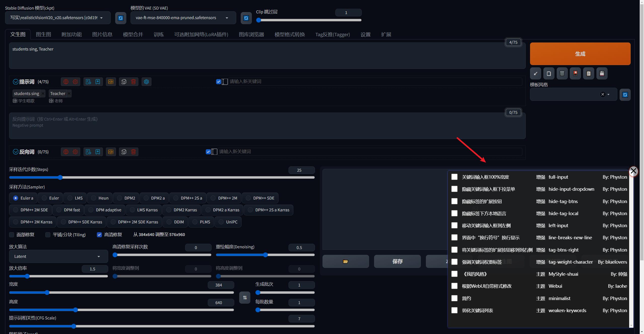
Task: Click the swap width/height arrows icon
Action: click(245, 298)
